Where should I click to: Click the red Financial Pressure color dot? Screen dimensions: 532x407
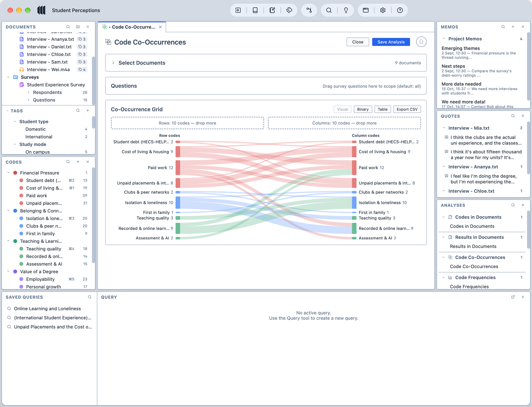coord(15,173)
